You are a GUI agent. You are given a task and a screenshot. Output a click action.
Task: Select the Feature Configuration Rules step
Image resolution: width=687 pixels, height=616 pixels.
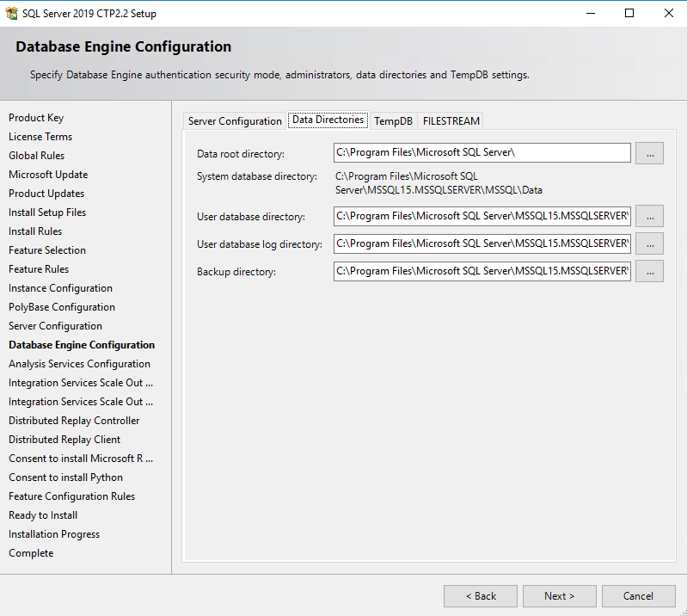(72, 496)
